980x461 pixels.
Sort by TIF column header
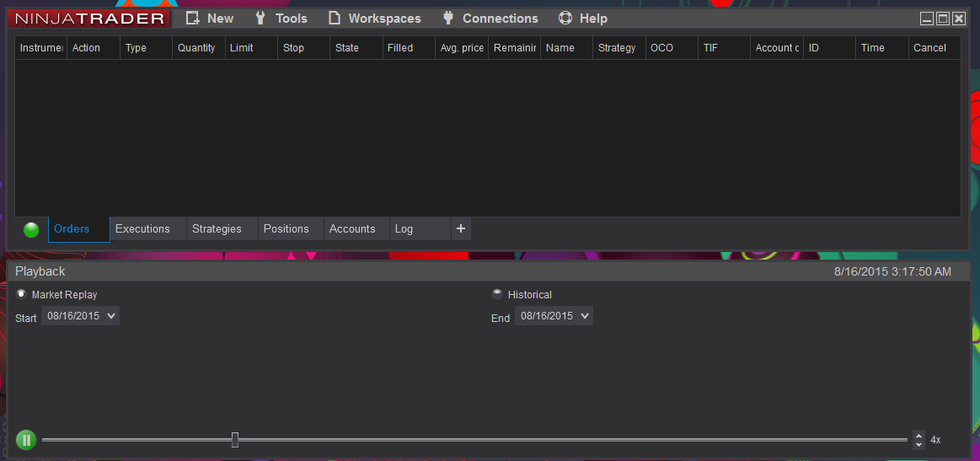(x=725, y=47)
